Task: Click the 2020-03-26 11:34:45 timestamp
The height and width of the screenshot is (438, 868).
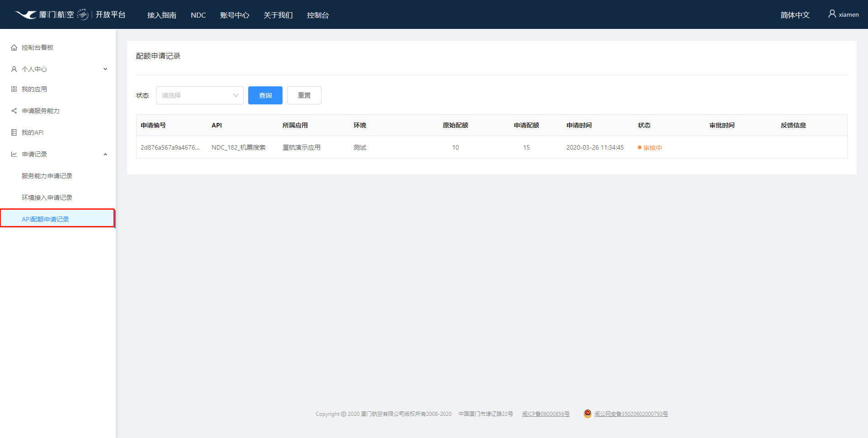Action: [x=595, y=147]
